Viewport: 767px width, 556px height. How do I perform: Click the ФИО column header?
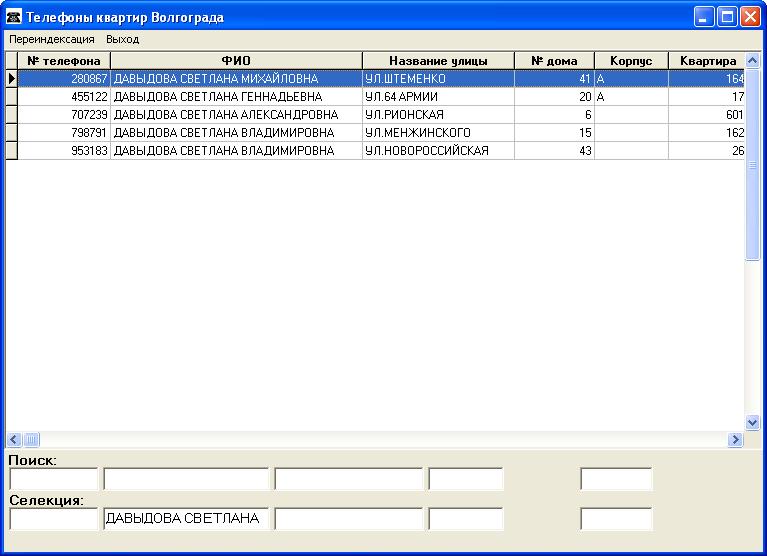(x=236, y=61)
